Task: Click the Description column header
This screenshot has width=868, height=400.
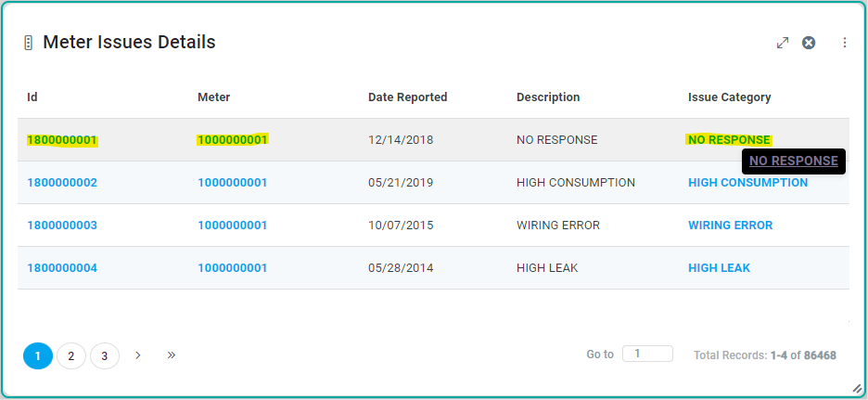Action: coord(548,97)
